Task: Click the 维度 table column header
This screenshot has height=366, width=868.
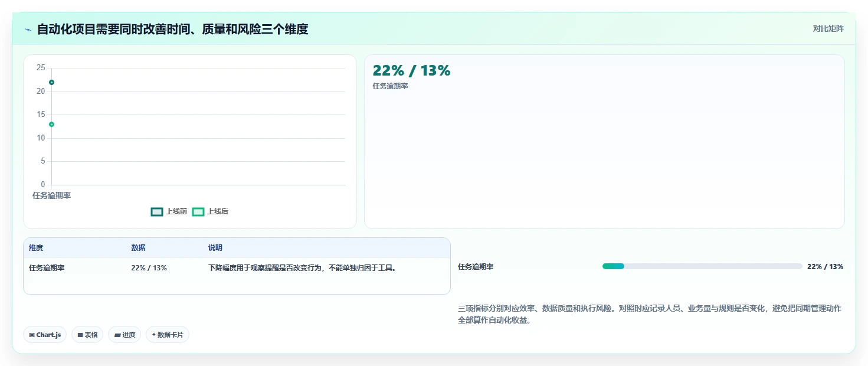Action: click(x=36, y=248)
